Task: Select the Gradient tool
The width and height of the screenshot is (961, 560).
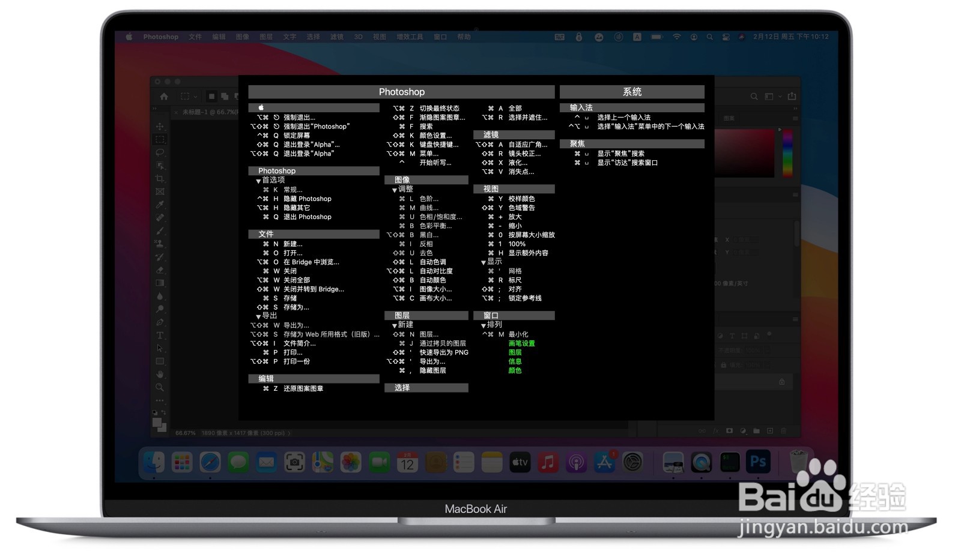Action: 160,283
